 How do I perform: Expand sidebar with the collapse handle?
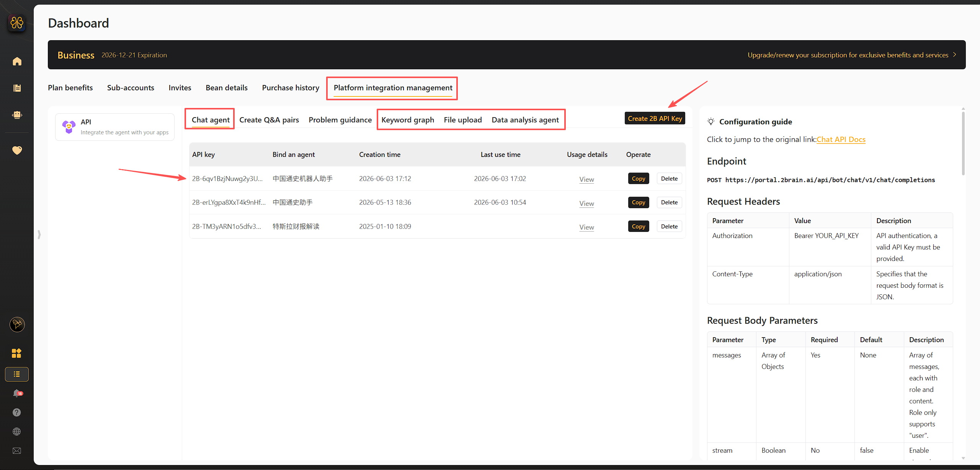click(x=39, y=234)
